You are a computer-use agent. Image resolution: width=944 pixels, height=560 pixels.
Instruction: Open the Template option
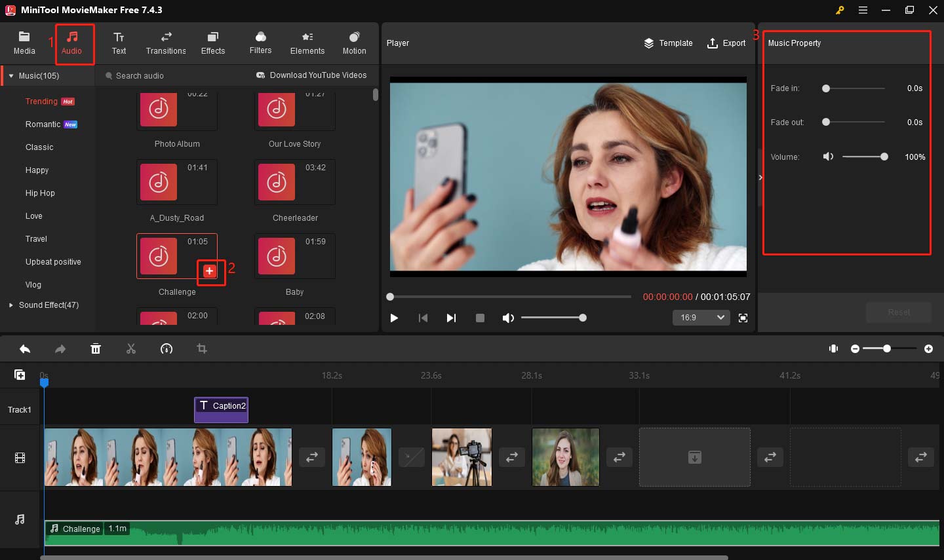[668, 43]
